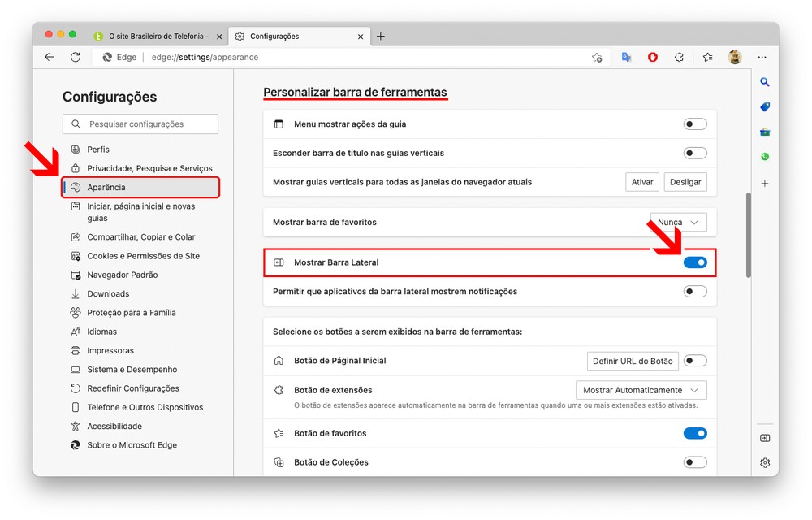Click the translate icon in address bar
The image size is (812, 520).
626,57
